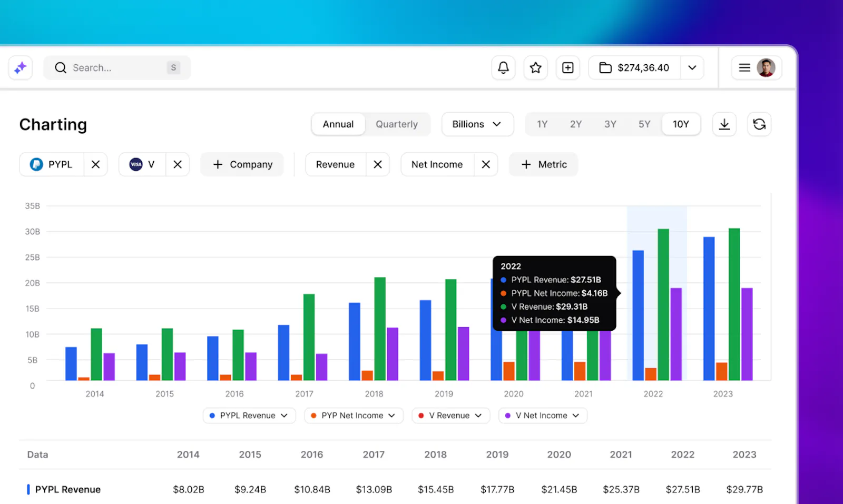Select the 5Y time range
The height and width of the screenshot is (504, 843).
coord(644,124)
